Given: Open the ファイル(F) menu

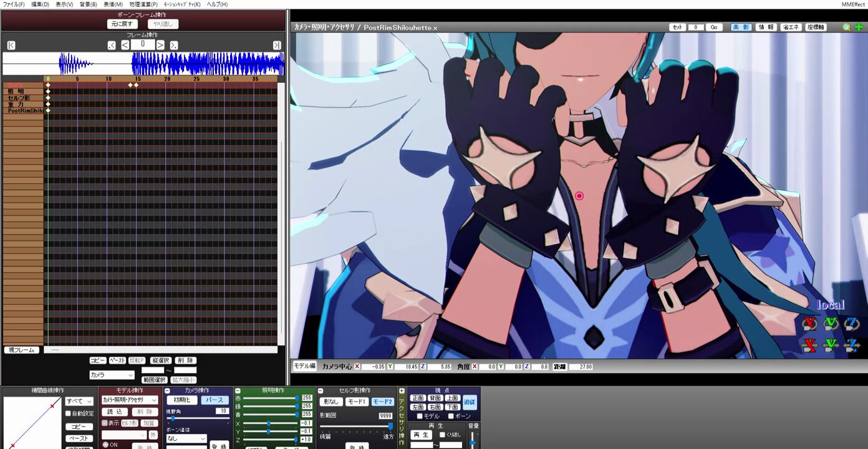Looking at the screenshot, I should tap(14, 4).
